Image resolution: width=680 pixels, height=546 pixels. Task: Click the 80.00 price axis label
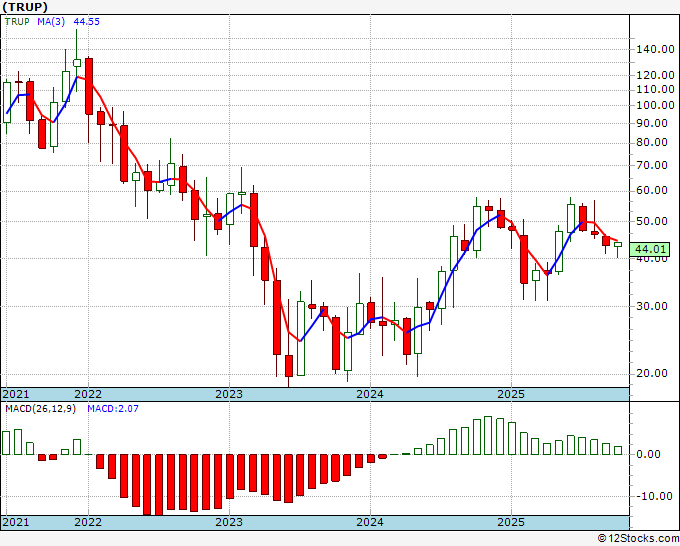coord(652,142)
